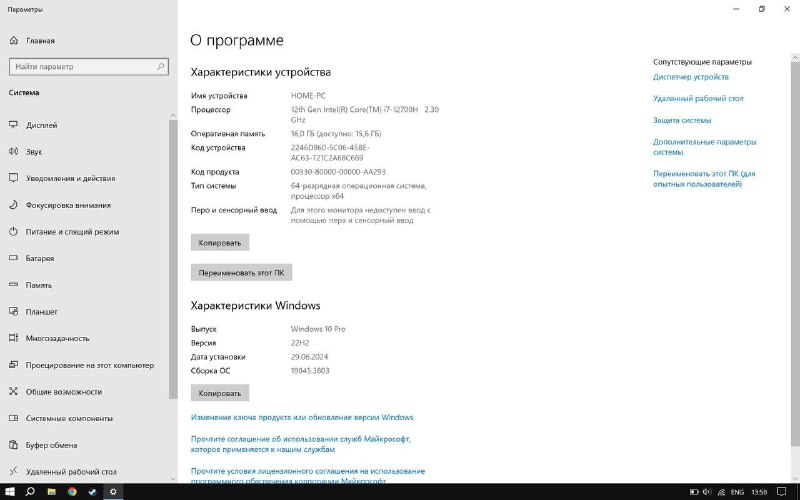Open the Память storage icon
The image size is (800, 500).
click(14, 285)
